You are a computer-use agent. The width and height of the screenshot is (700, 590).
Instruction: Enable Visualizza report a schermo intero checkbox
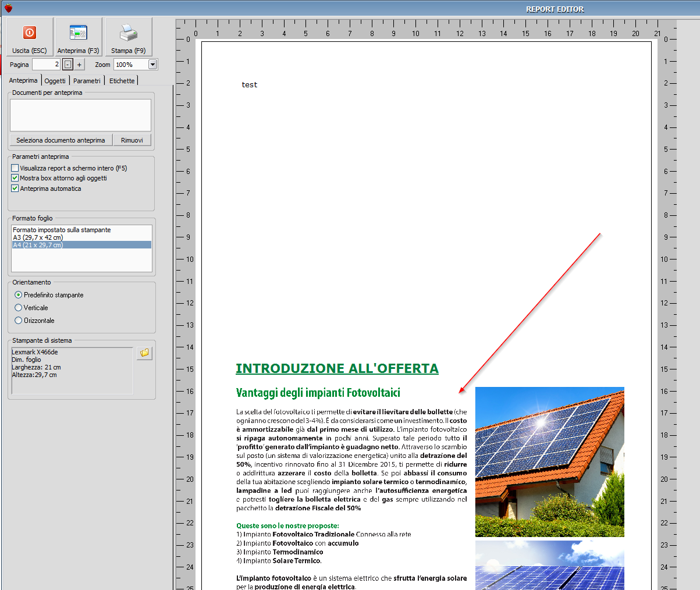click(15, 168)
